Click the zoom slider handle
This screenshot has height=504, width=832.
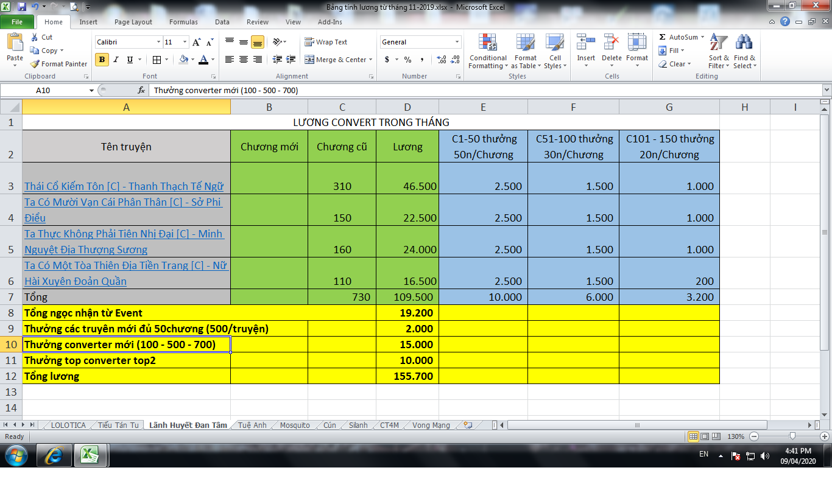coord(792,436)
